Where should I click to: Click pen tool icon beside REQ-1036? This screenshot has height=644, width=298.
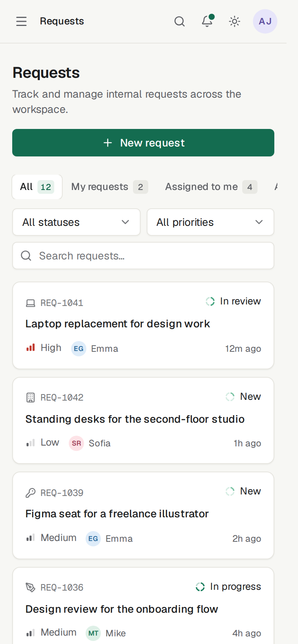point(31,588)
